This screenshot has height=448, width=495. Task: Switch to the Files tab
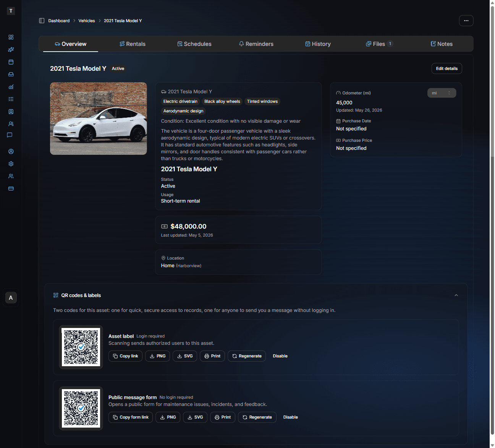coord(380,44)
